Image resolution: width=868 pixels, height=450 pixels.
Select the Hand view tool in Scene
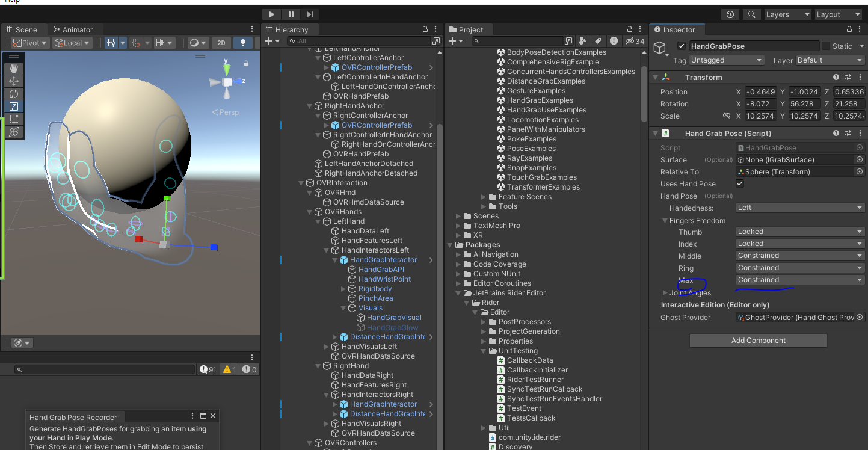tap(14, 69)
